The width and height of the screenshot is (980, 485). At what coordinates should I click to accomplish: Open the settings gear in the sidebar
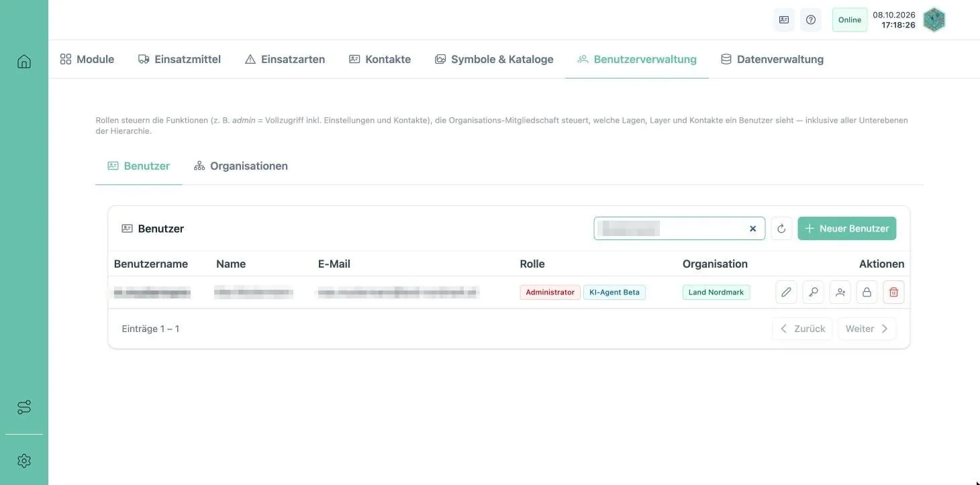24,461
